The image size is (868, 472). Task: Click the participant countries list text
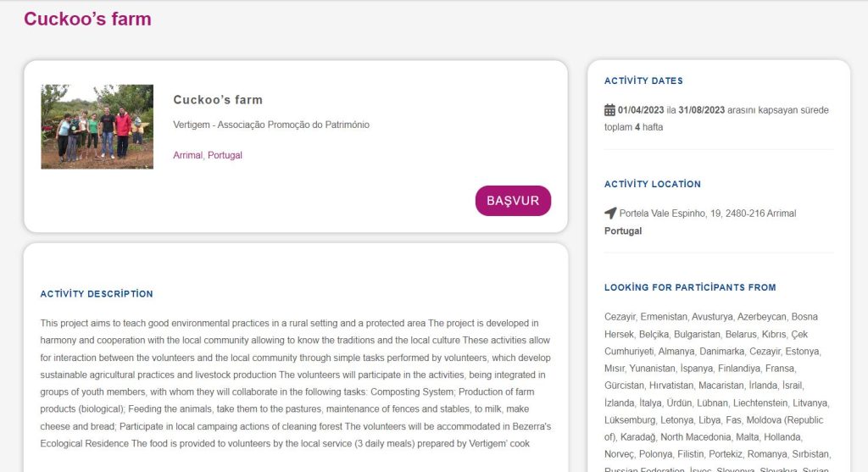(718, 391)
